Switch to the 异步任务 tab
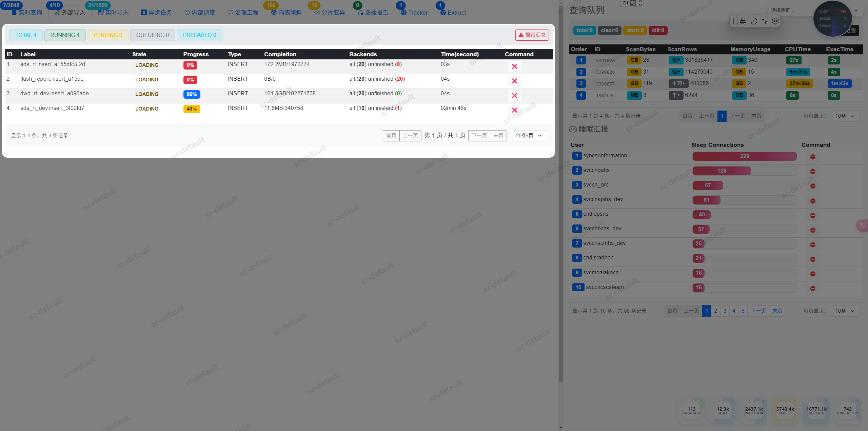 [157, 13]
